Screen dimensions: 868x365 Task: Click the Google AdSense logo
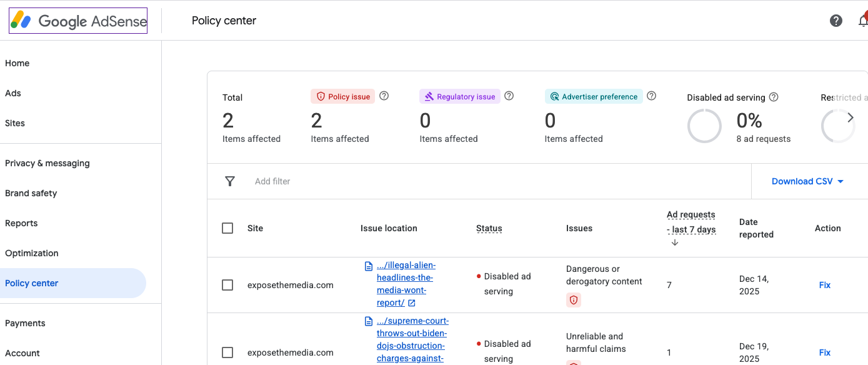(x=78, y=21)
